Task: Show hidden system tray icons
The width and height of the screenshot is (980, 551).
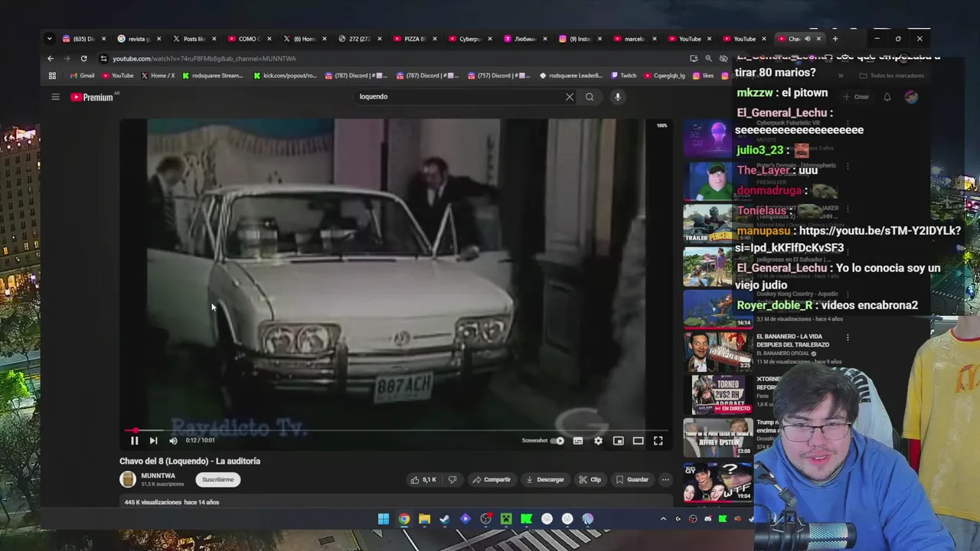Action: [x=663, y=519]
